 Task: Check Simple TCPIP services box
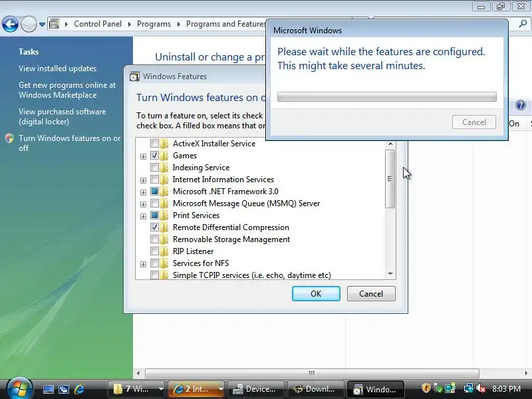click(154, 275)
